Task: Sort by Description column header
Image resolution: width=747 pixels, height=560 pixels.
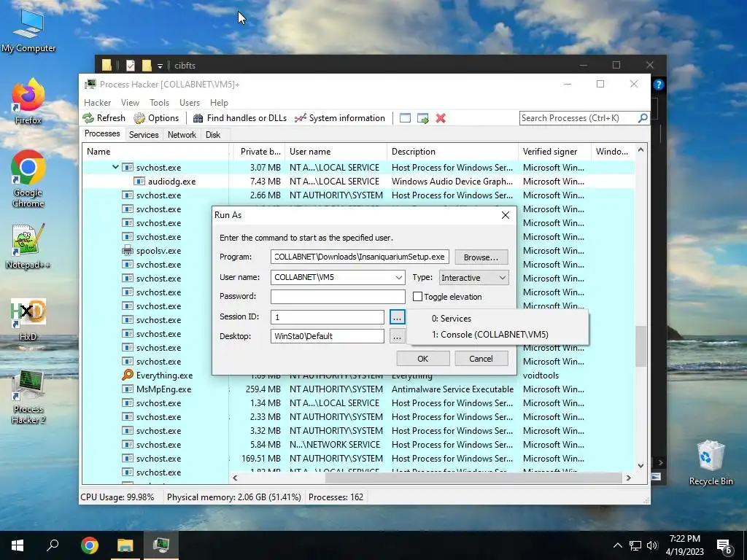Action: click(x=452, y=152)
